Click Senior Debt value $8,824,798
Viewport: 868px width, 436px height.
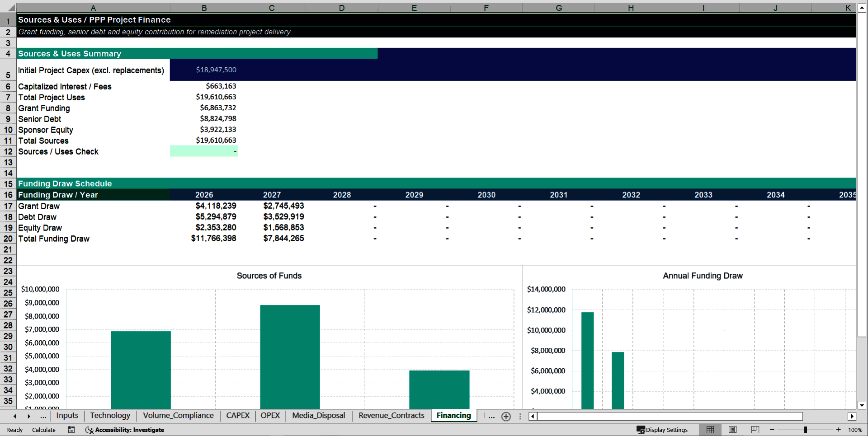point(204,119)
